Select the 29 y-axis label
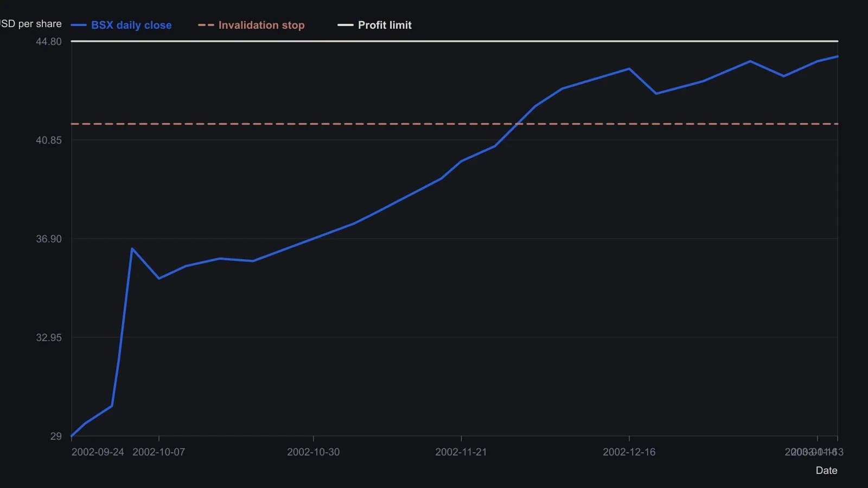The width and height of the screenshot is (868, 488). point(56,436)
